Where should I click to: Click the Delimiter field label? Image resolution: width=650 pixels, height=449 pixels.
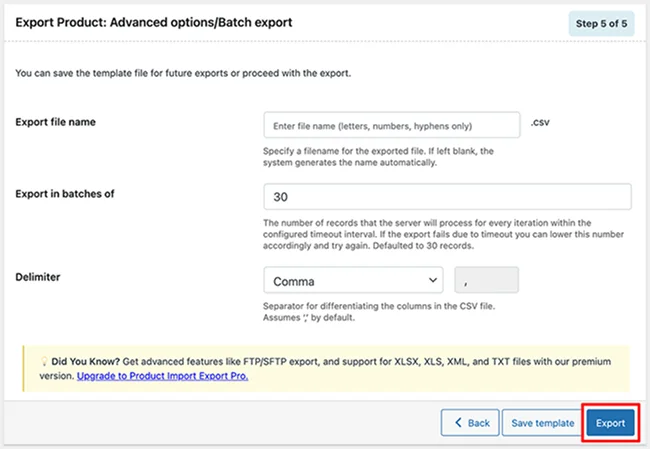pos(41,276)
